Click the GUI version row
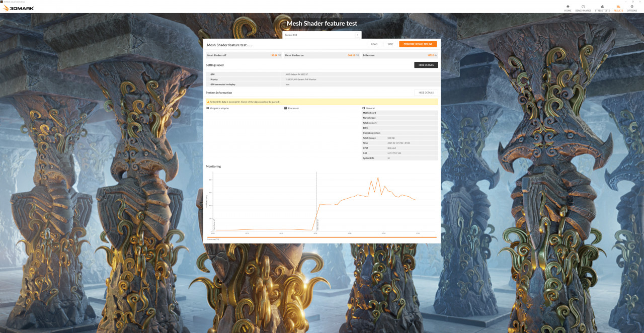644x333 pixels. 400,153
